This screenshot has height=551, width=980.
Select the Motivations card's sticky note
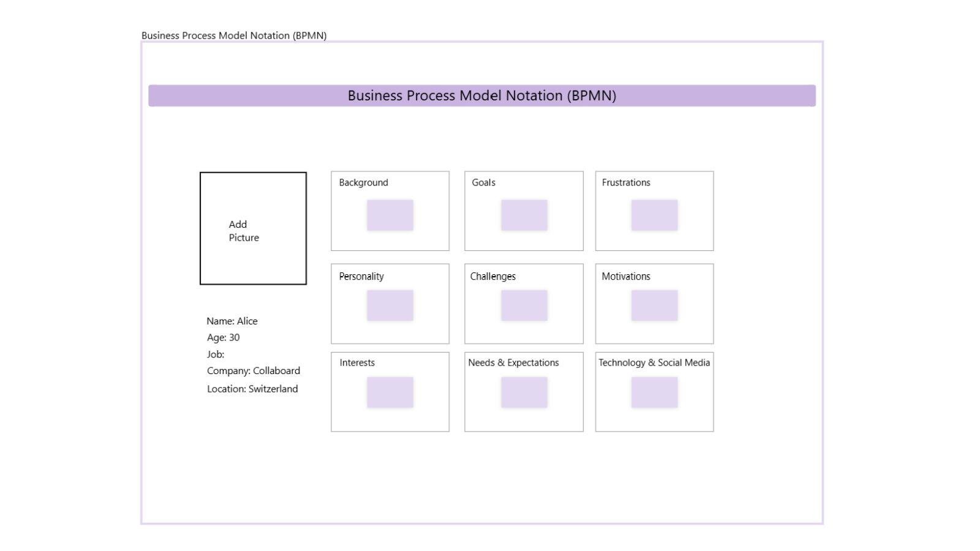coord(654,305)
